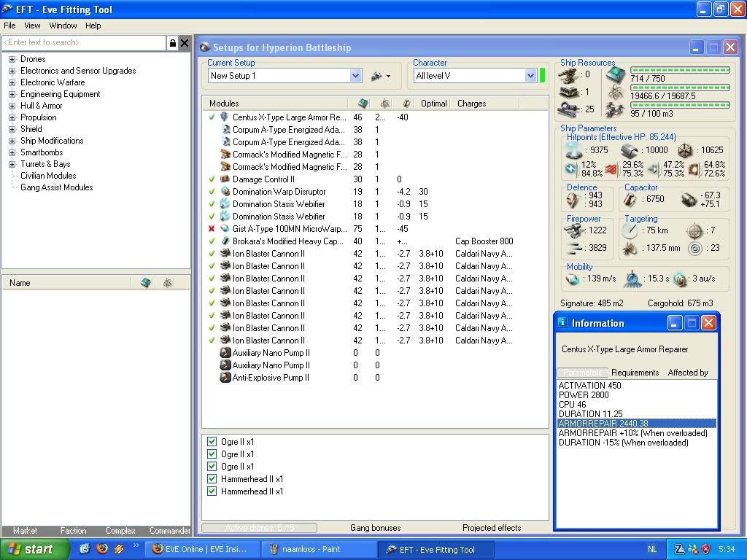Image resolution: width=747 pixels, height=560 pixels.
Task: Switch to the Requirements tab
Action: [x=635, y=373]
